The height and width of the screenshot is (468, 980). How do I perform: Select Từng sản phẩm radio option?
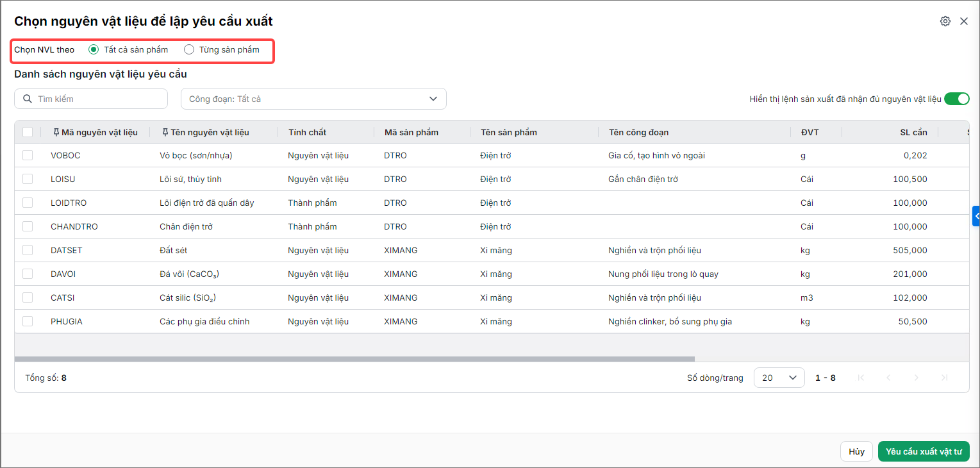point(189,49)
